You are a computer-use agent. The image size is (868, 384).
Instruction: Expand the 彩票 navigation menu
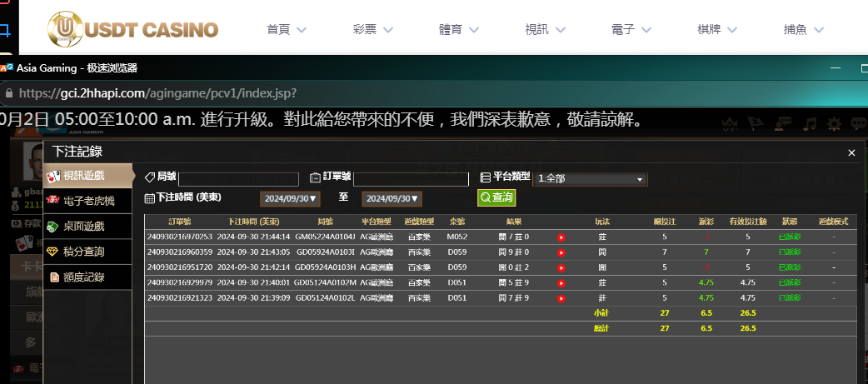point(373,30)
